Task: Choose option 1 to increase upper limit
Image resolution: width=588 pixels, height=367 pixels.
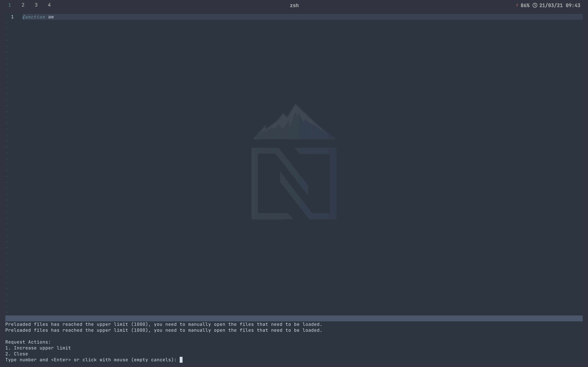Action: point(38,348)
